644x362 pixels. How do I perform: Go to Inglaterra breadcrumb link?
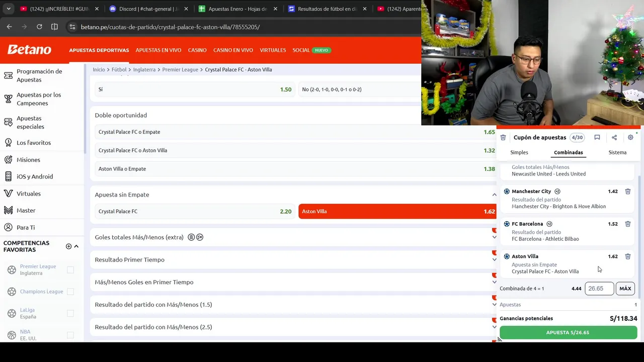click(x=144, y=69)
